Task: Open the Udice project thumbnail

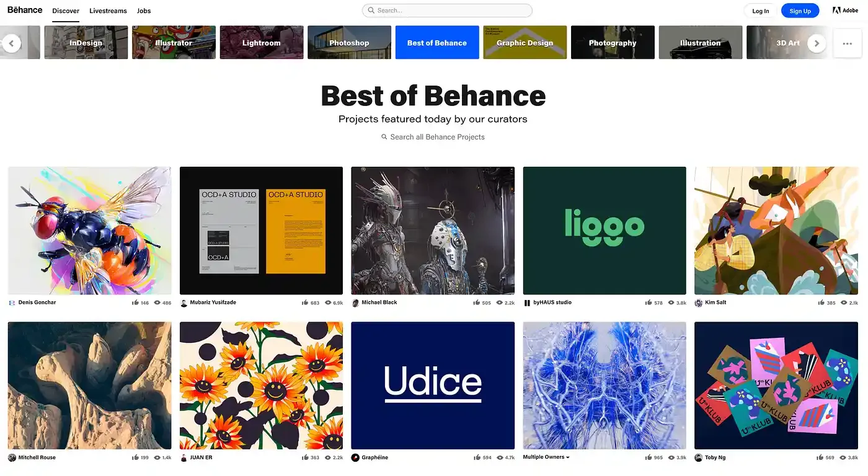Action: (x=433, y=386)
